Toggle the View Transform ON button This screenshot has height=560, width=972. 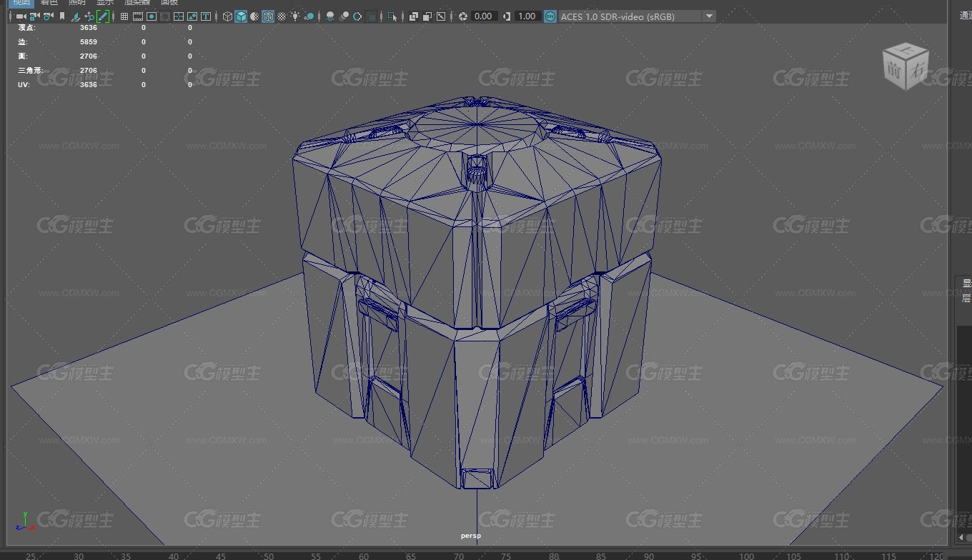pos(550,16)
